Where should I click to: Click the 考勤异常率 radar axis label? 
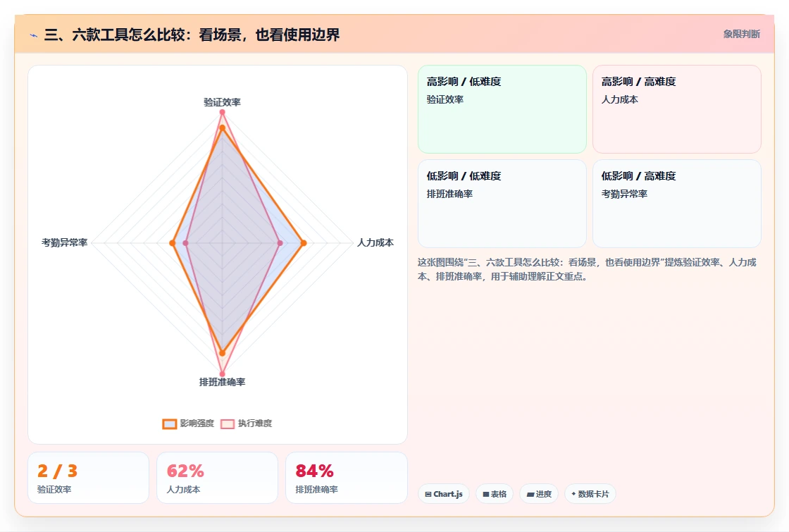pos(64,242)
